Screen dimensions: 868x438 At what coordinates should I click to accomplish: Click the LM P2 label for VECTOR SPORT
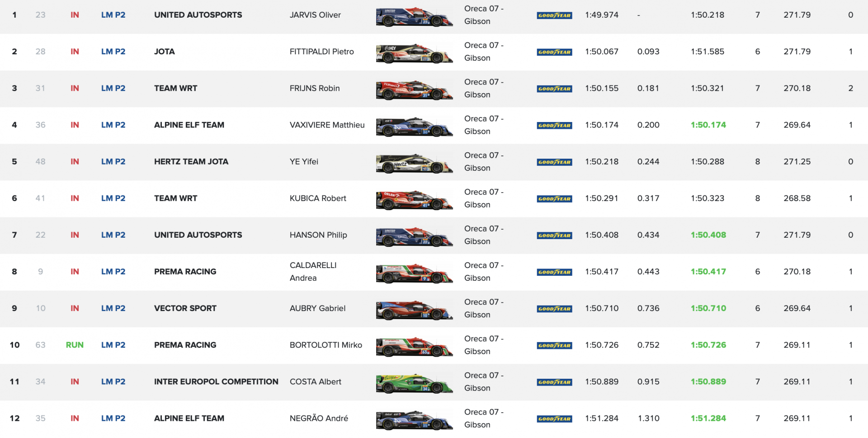[113, 308]
